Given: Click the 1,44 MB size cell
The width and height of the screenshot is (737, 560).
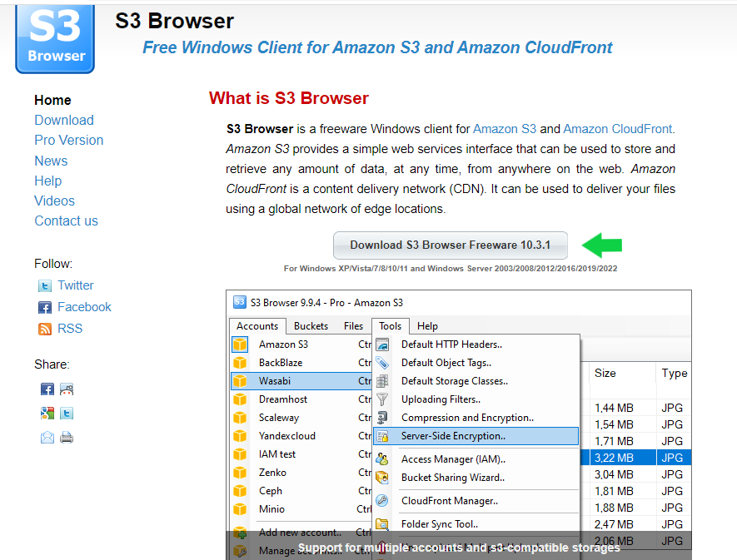Looking at the screenshot, I should click(614, 408).
